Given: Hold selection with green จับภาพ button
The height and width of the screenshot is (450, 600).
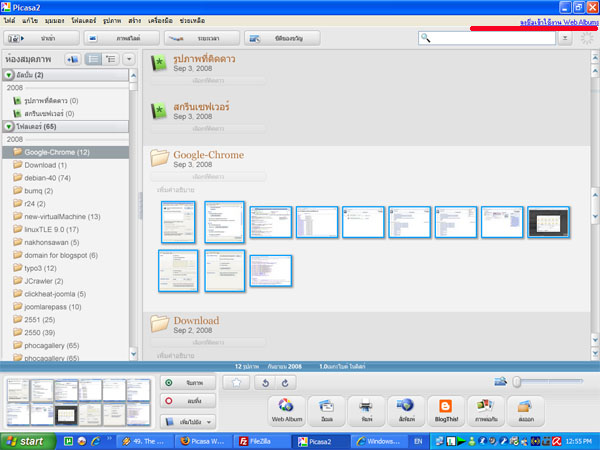Looking at the screenshot, I should coord(188,383).
